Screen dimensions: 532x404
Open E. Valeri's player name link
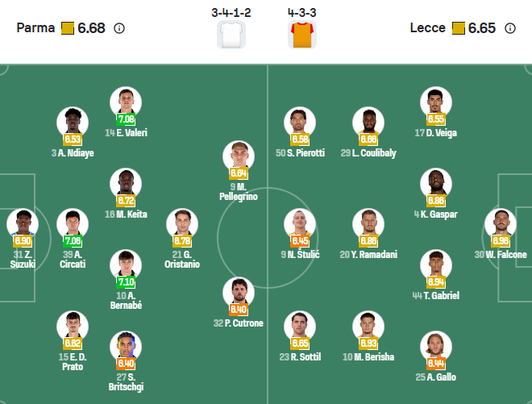[x=126, y=133]
